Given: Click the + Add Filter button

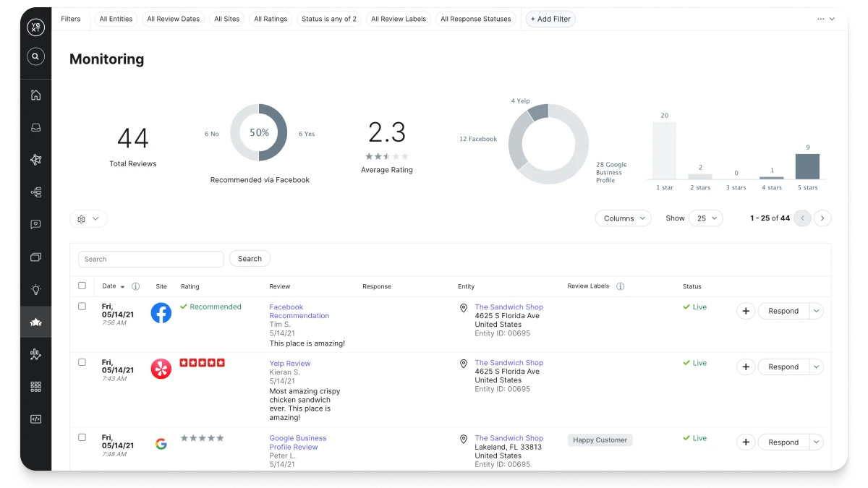Looking at the screenshot, I should pos(550,19).
